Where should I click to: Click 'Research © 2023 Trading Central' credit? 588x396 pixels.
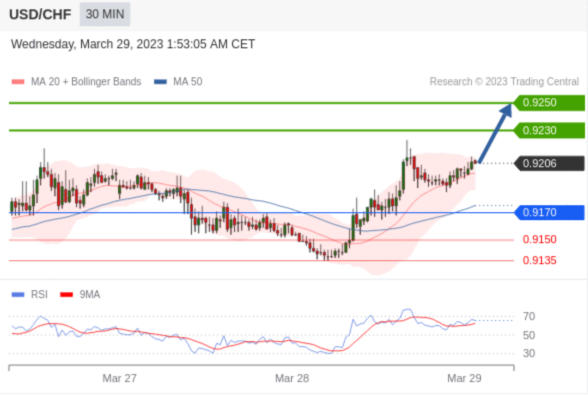(504, 82)
